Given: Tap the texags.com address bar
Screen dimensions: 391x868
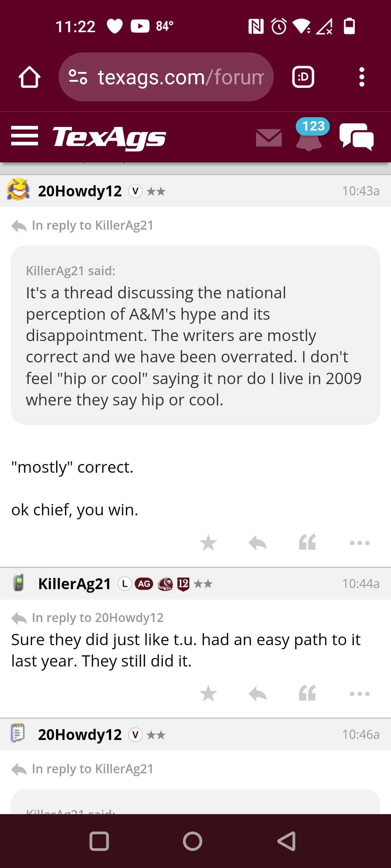Looking at the screenshot, I should (166, 77).
